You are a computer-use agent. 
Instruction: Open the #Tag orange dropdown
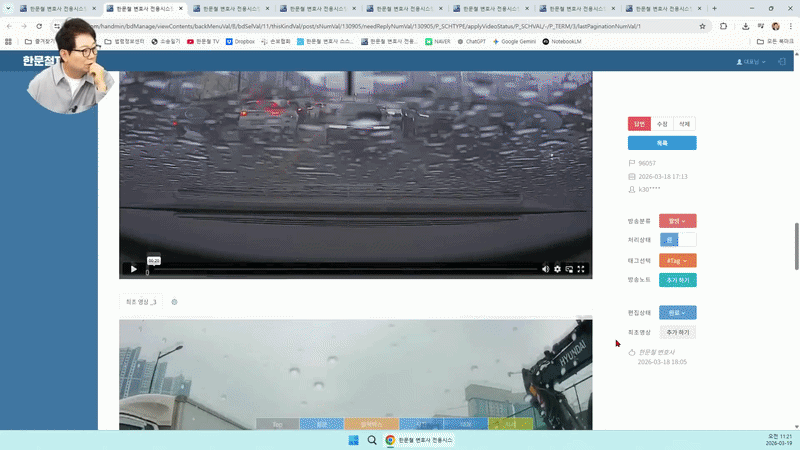678,261
